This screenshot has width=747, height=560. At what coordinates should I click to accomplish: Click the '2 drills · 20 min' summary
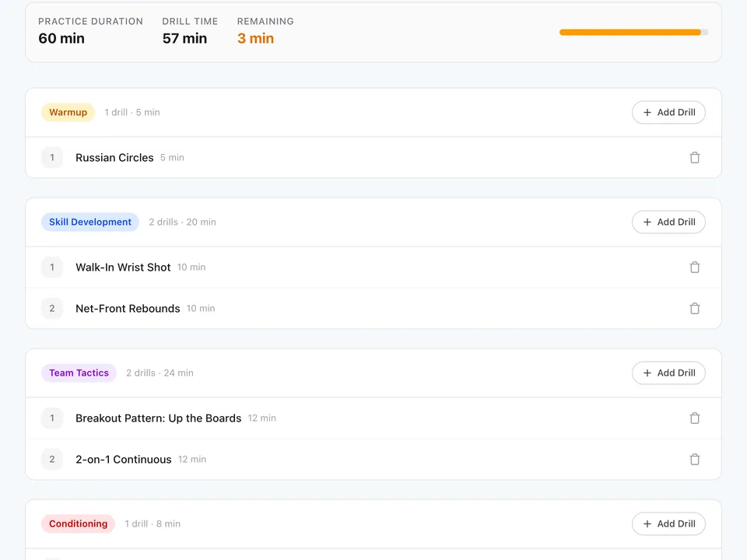[x=182, y=222]
